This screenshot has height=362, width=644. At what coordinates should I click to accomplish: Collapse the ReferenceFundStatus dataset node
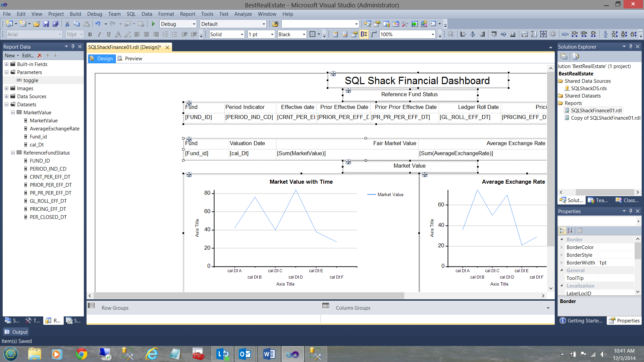tap(13, 153)
